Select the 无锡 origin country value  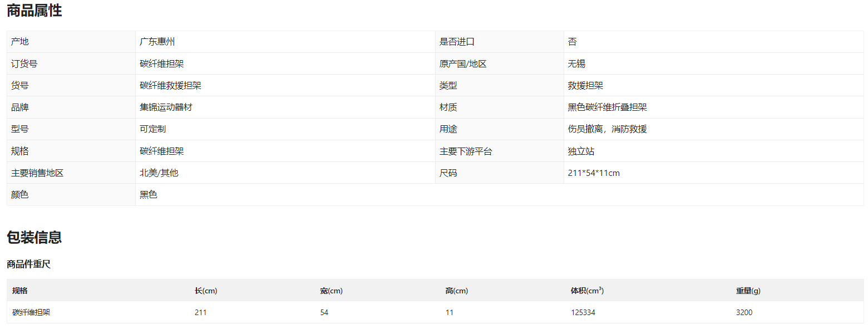click(576, 64)
